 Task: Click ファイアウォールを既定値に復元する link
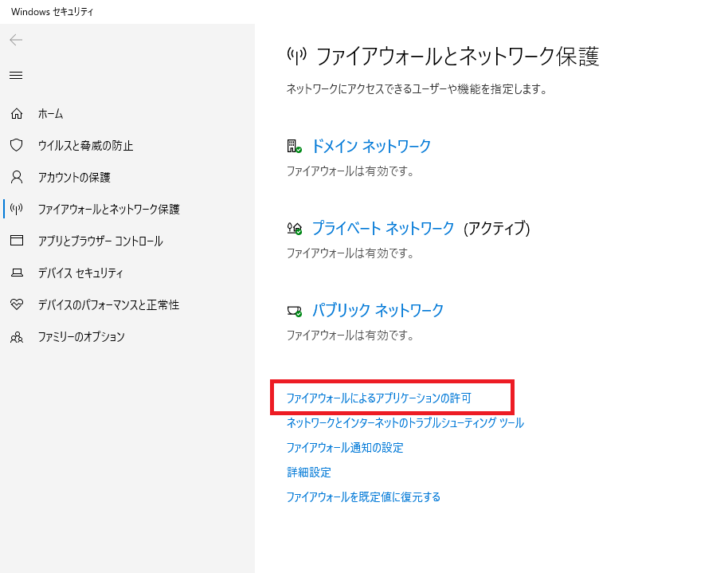[x=363, y=497]
